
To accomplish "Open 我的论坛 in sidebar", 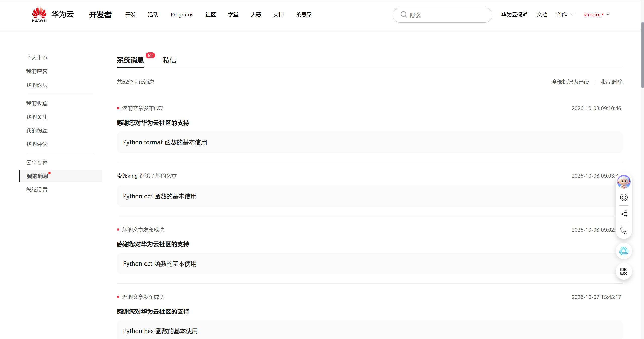I will coord(37,85).
